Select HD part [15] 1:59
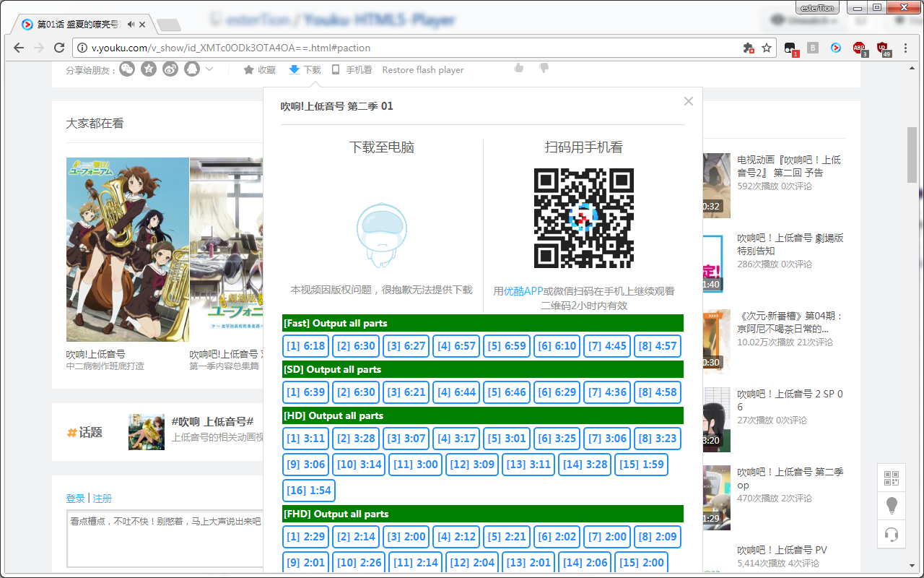The image size is (924, 578). tap(642, 465)
